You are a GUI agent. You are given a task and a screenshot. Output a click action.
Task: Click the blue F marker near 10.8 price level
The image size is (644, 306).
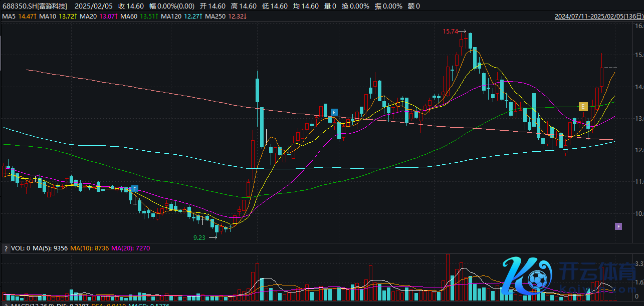click(134, 189)
